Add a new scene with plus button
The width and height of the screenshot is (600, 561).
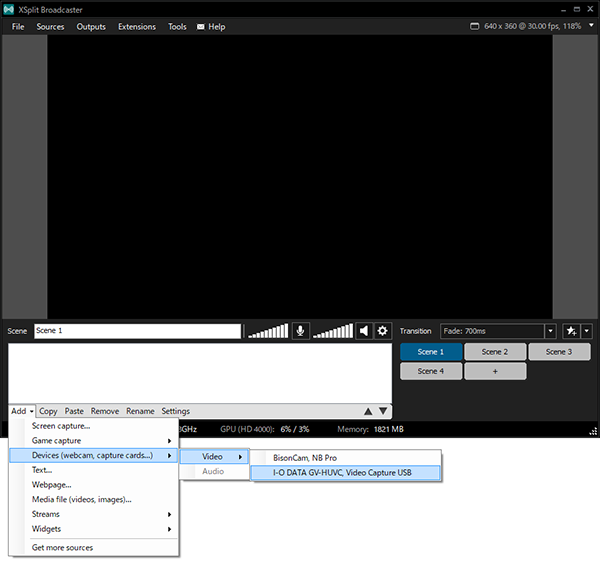click(x=495, y=371)
